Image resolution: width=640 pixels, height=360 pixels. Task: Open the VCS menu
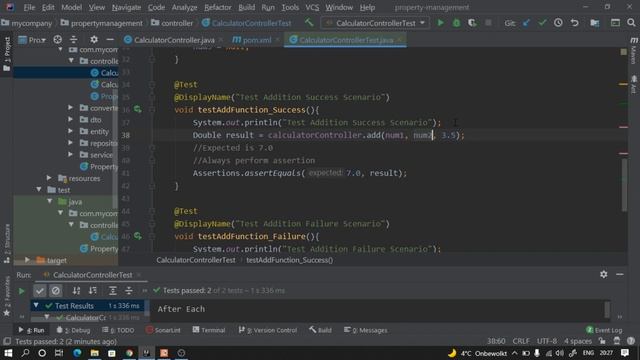[x=312, y=7]
